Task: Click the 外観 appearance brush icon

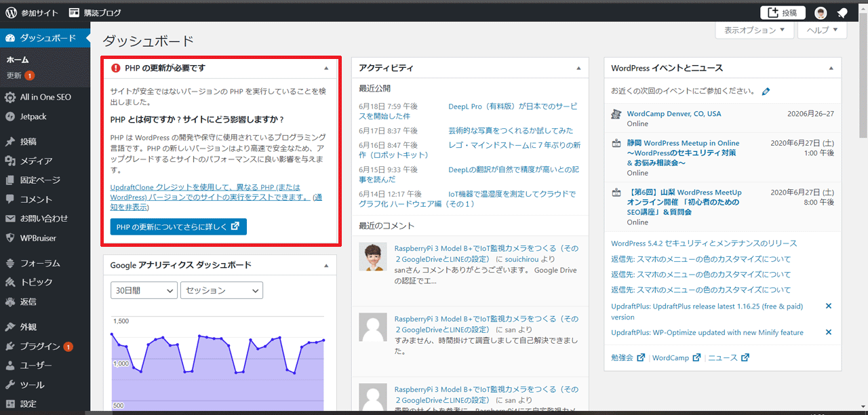Action: 10,327
